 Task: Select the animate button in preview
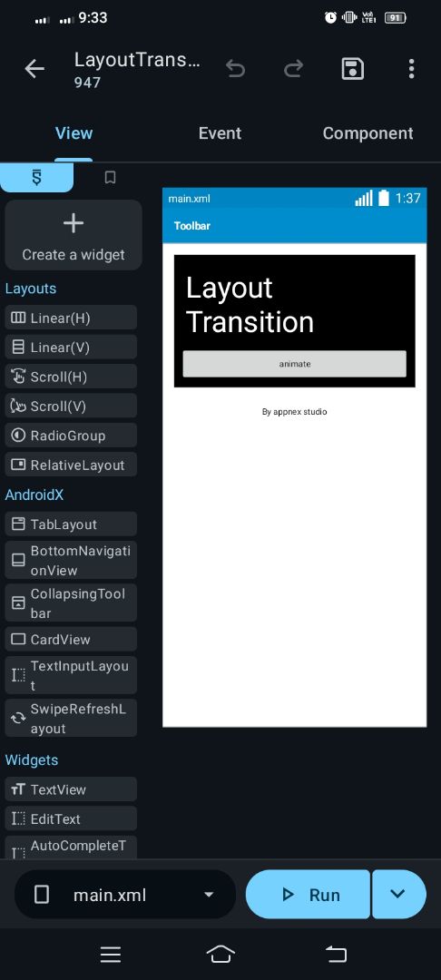tap(294, 364)
